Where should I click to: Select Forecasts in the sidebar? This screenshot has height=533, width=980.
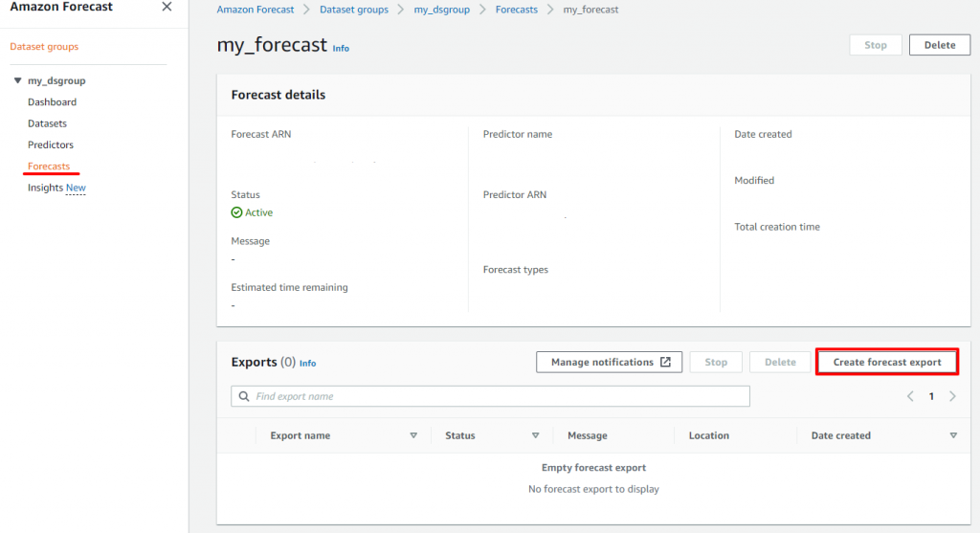coord(49,167)
